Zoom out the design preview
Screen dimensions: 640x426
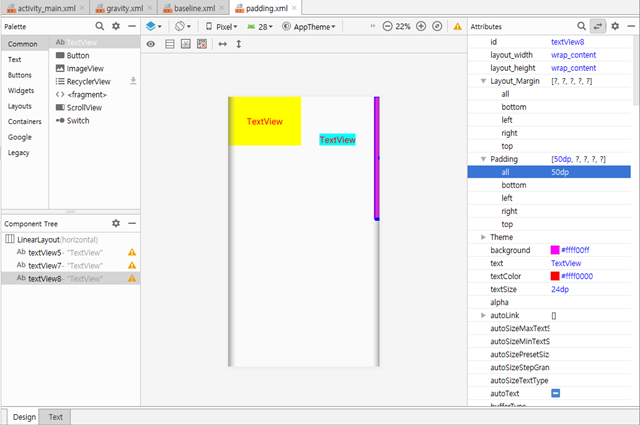pos(387,27)
